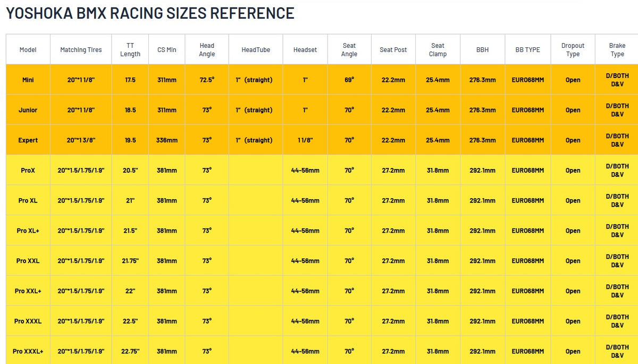The width and height of the screenshot is (638, 364).
Task: Click the 'CS Min' column header
Action: pos(167,49)
